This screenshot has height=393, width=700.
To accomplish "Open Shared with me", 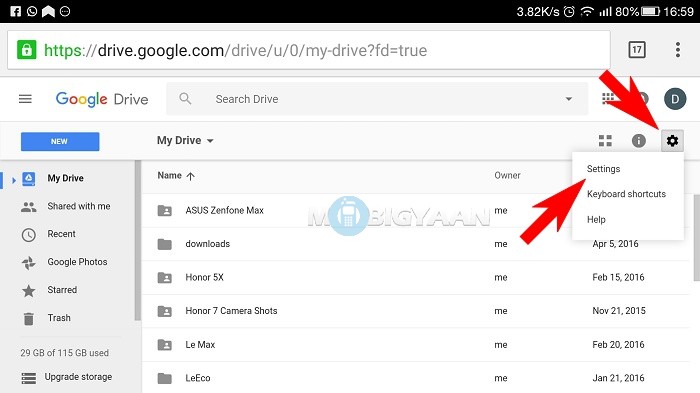I will click(79, 206).
